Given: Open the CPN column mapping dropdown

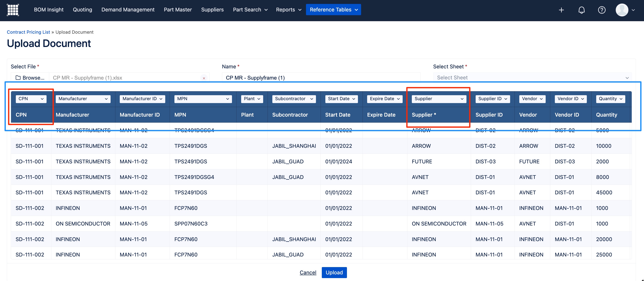Looking at the screenshot, I should click(31, 99).
